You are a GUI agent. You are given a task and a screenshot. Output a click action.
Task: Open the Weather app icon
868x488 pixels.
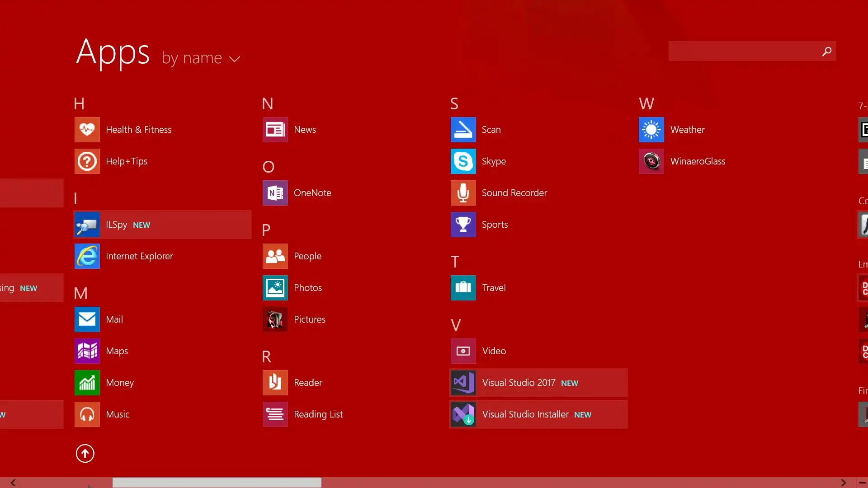(651, 130)
